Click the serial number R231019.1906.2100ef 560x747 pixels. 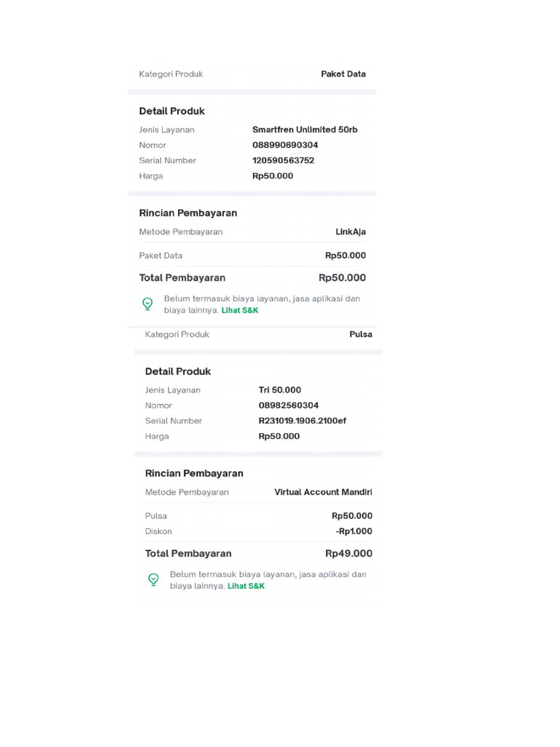pyautogui.click(x=303, y=421)
